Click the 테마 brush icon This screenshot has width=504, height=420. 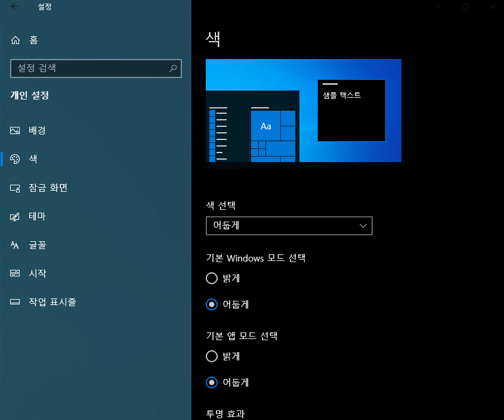[15, 217]
